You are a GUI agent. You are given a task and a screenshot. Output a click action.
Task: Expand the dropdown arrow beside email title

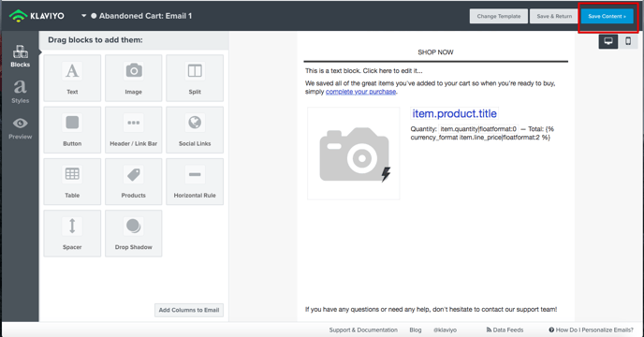[x=84, y=16]
